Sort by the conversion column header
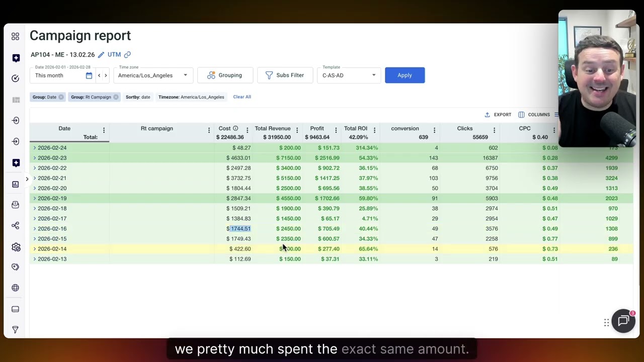 pos(405,129)
